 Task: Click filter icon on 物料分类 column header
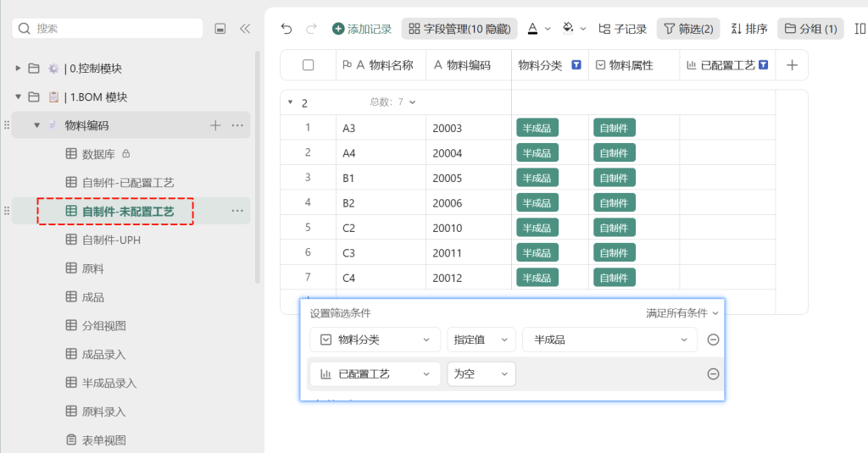click(576, 64)
